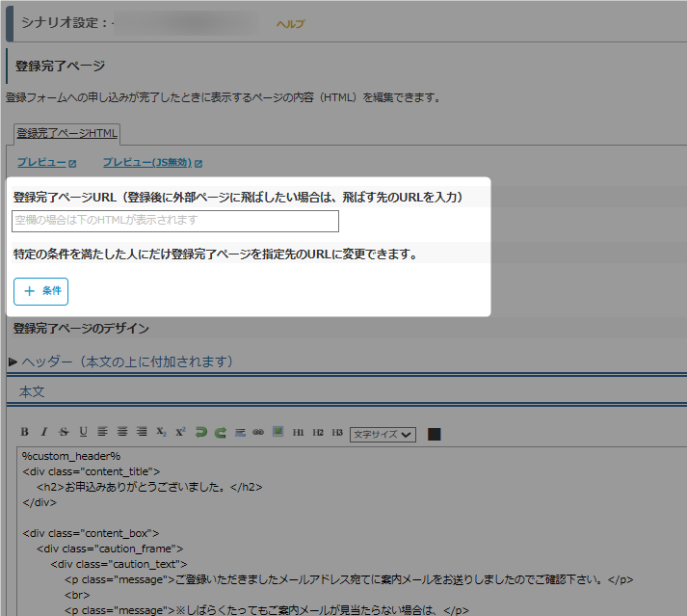Click the 登録完了ページURL input field
The height and width of the screenshot is (616, 687).
point(175,221)
